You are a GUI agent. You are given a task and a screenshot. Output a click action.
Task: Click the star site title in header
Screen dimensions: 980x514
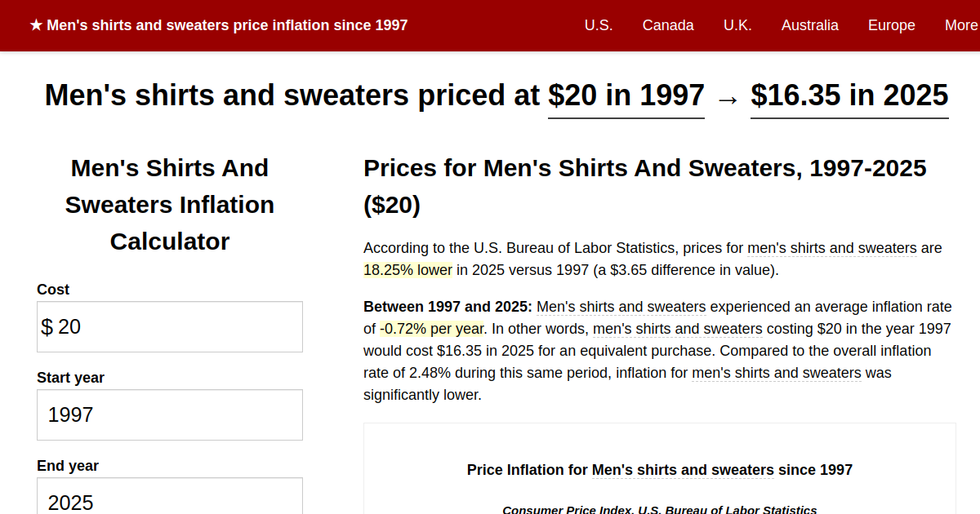[x=219, y=25]
